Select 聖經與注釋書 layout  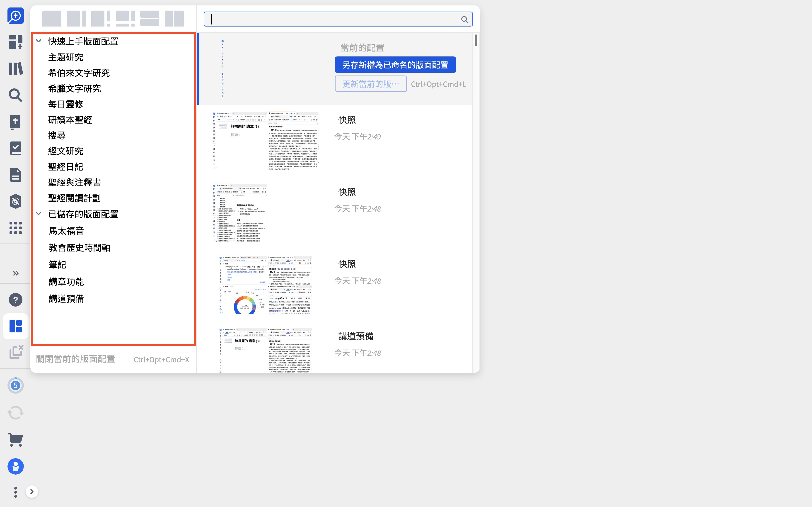[74, 182]
